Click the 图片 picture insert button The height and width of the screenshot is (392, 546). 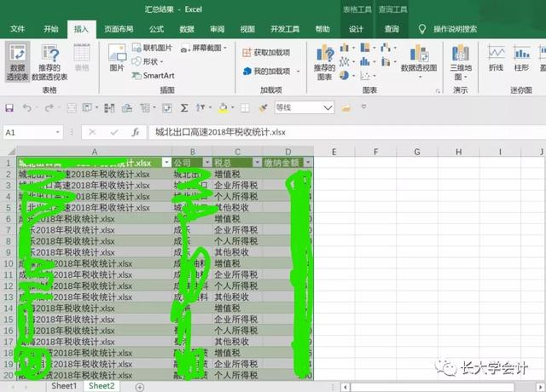[x=117, y=57]
